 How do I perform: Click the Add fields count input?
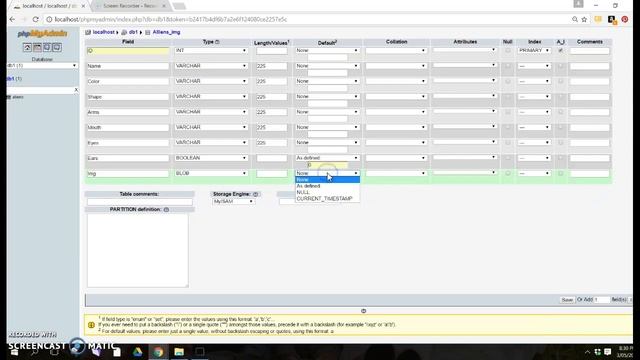601,300
